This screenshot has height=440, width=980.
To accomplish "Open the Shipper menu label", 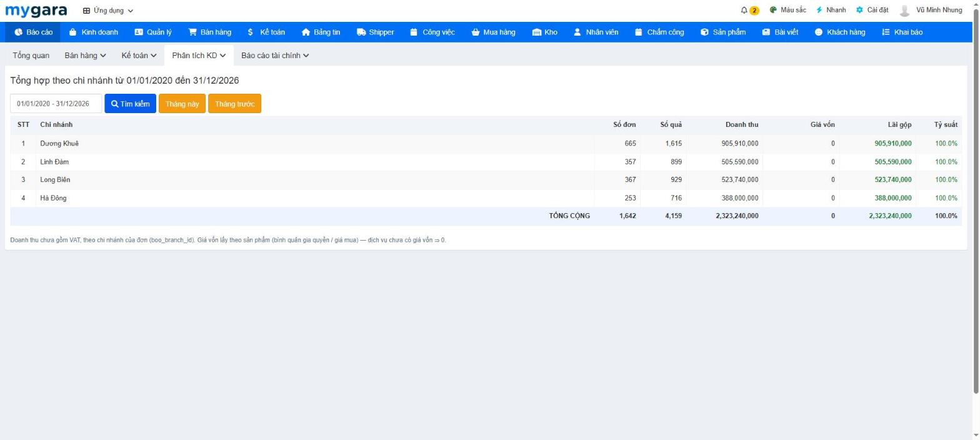I will click(381, 32).
